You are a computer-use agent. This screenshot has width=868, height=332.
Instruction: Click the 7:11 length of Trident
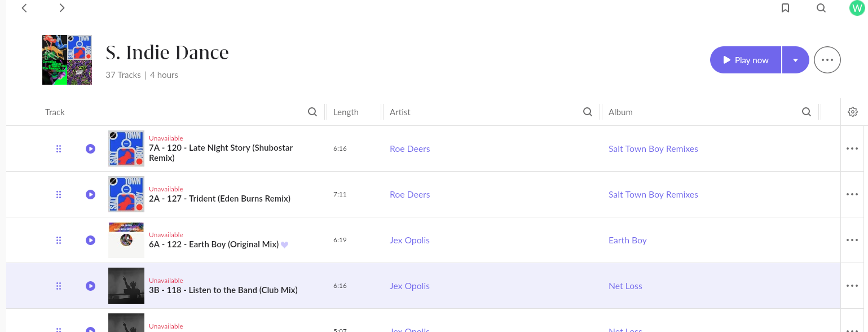click(x=340, y=194)
